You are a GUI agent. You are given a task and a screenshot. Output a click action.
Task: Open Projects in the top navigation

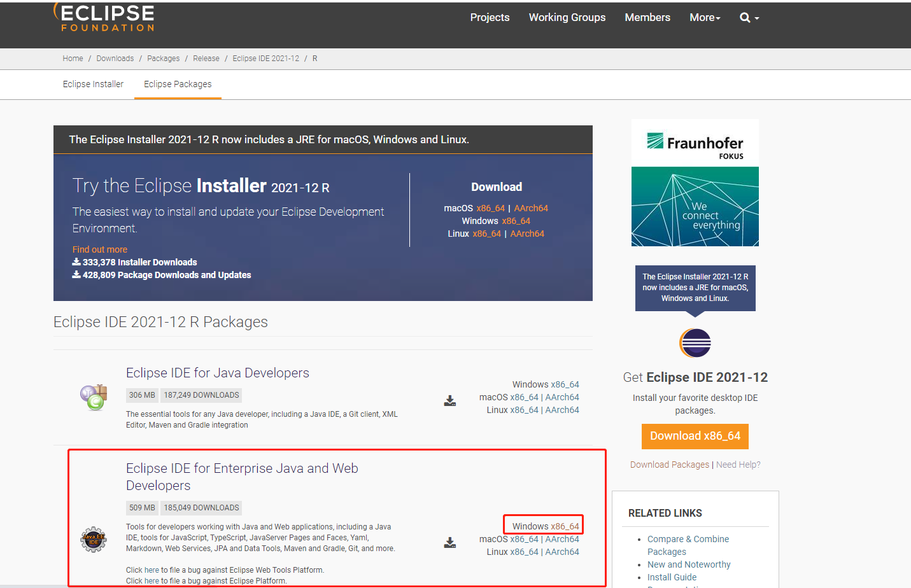tap(490, 18)
